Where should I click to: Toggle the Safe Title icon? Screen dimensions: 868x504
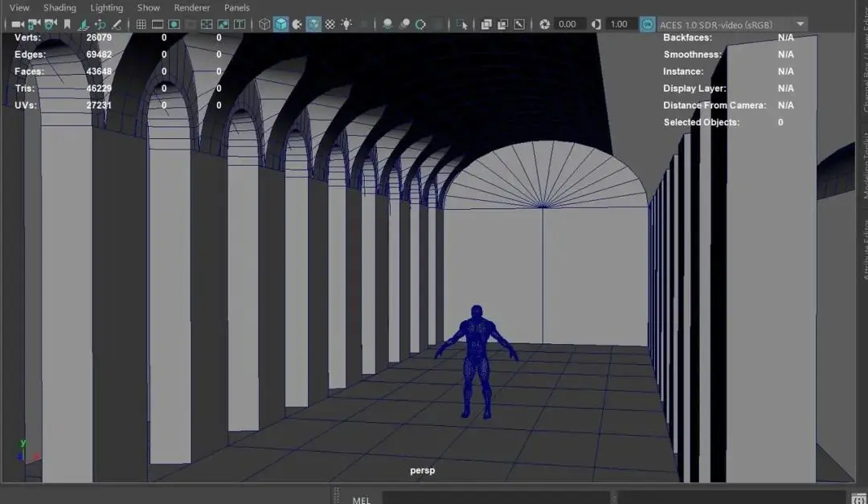click(x=240, y=24)
